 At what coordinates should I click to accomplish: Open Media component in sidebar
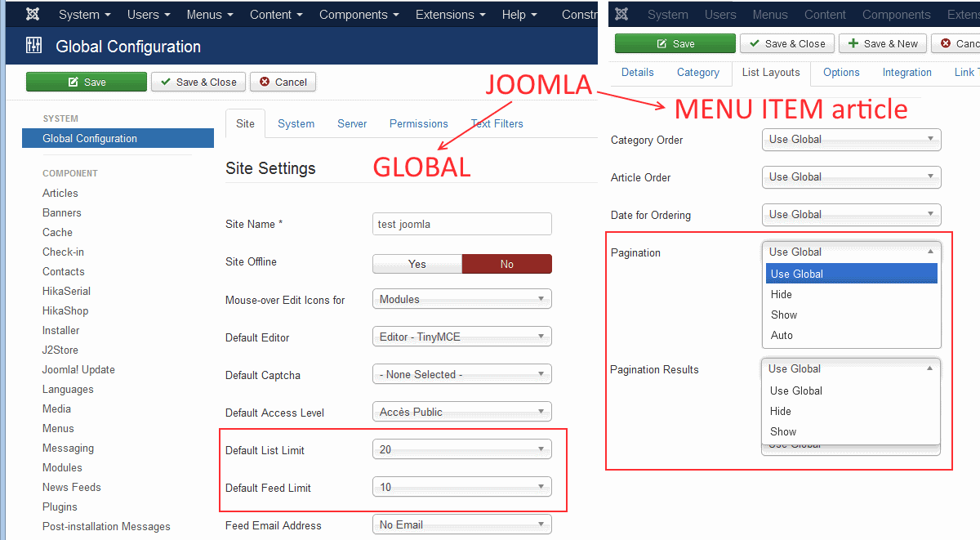57,408
